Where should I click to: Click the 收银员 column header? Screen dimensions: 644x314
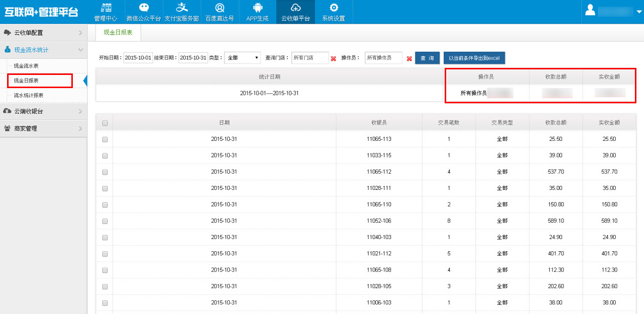[x=379, y=123]
